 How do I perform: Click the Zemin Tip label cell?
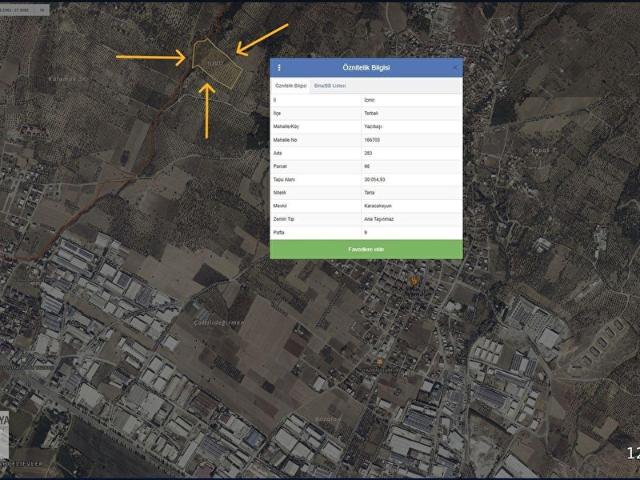[x=316, y=219]
